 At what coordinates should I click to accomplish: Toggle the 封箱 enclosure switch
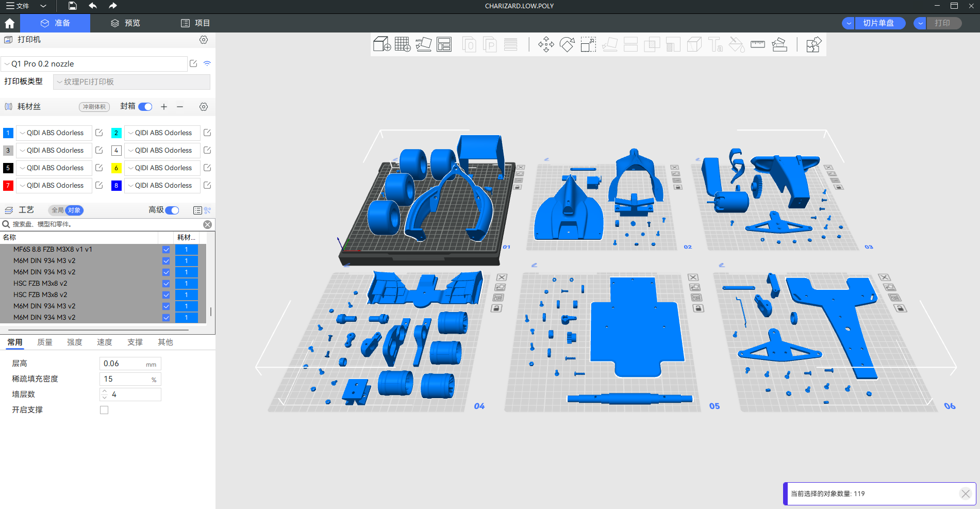pyautogui.click(x=145, y=107)
